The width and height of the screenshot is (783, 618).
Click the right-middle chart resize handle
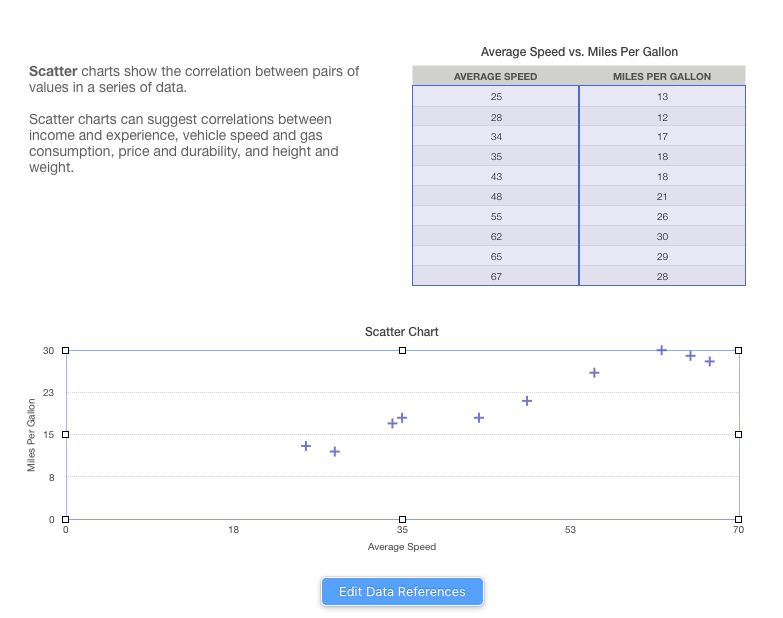[x=738, y=434]
